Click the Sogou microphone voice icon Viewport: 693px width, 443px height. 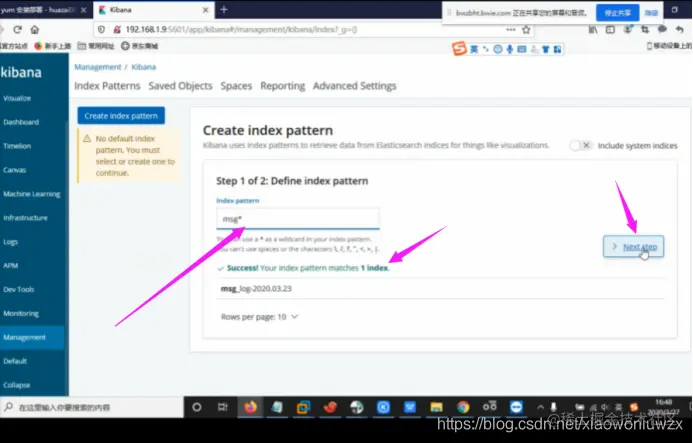[x=510, y=49]
